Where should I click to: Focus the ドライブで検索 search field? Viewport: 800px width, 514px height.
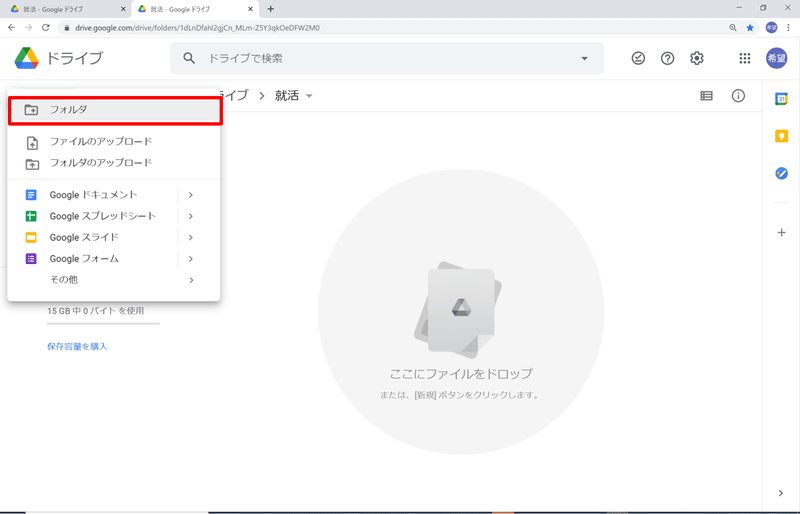(387, 58)
